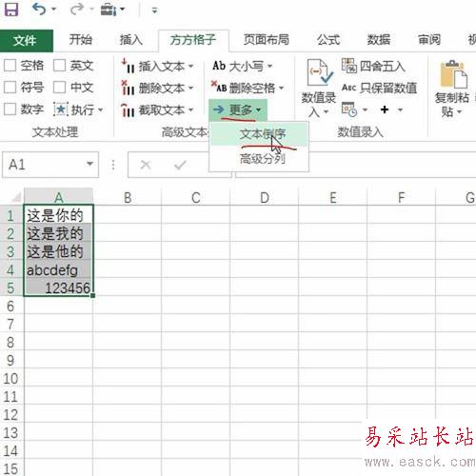Image resolution: width=476 pixels, height=476 pixels.
Task: Open the Name Box dropdown arrow
Action: click(90, 164)
